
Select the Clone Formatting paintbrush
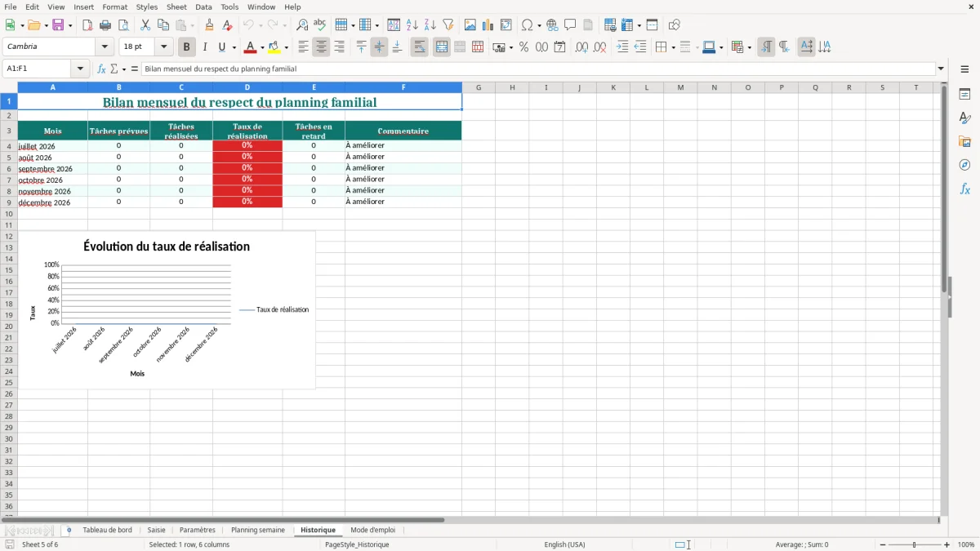209,25
